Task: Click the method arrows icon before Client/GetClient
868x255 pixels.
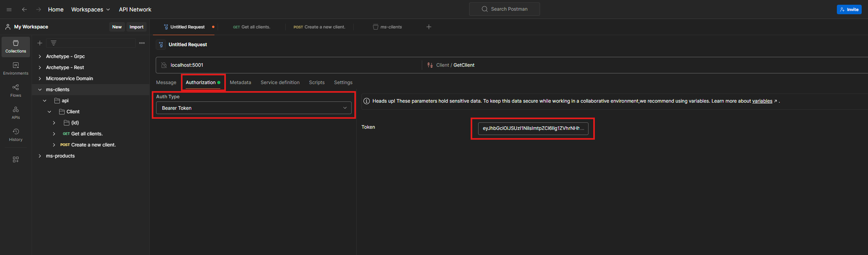Action: pyautogui.click(x=430, y=65)
